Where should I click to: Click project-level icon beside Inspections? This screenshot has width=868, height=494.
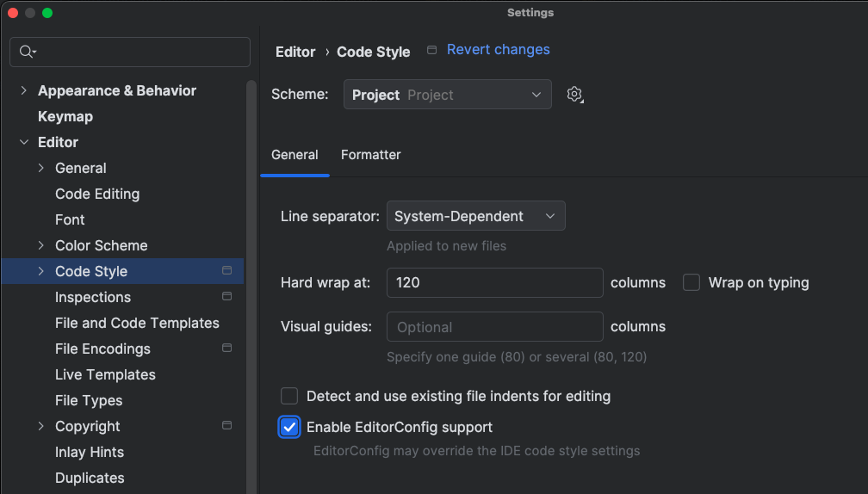pos(227,297)
